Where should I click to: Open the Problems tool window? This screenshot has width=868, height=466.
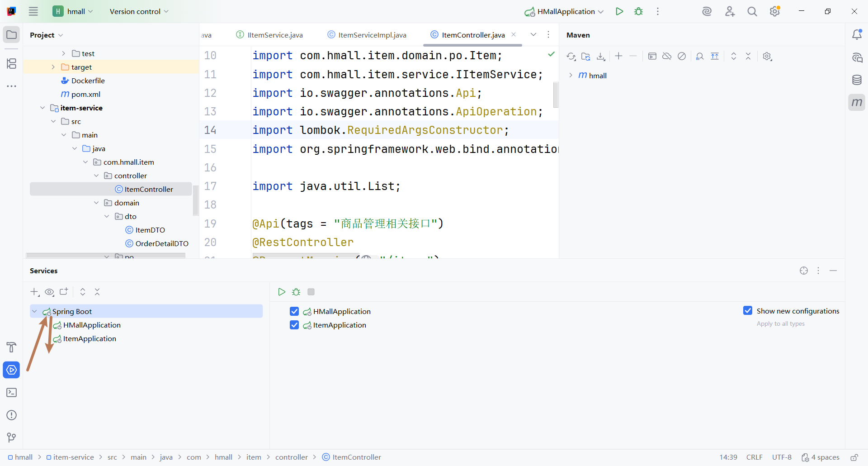tap(12, 415)
